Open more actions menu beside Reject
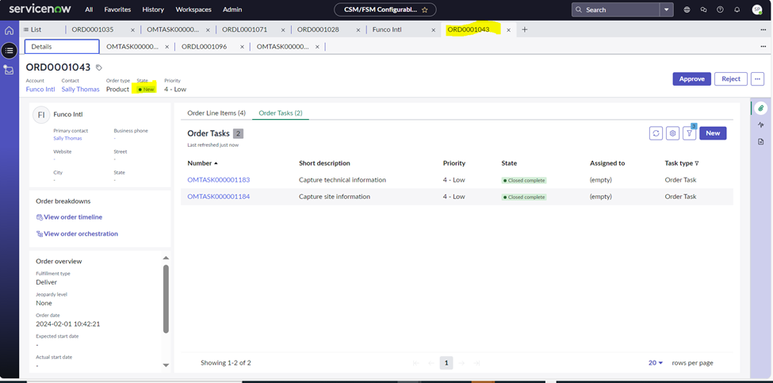The width and height of the screenshot is (773, 383). point(758,79)
